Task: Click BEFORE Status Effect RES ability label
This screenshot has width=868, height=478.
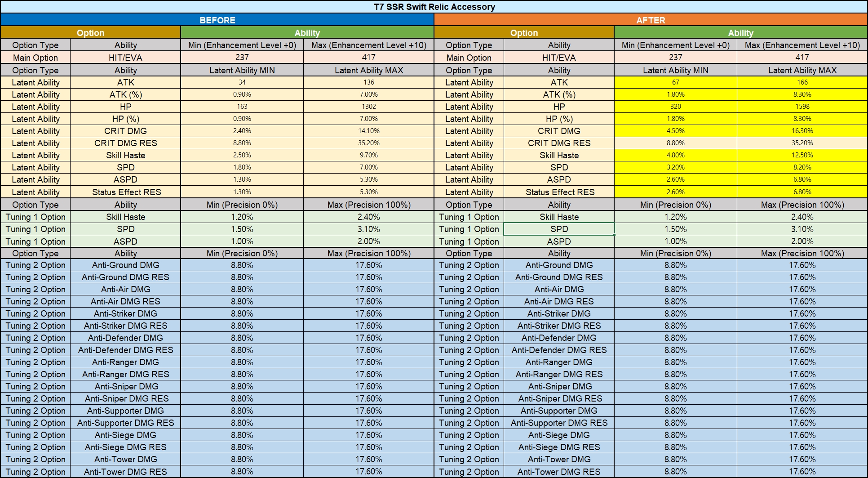Action: pyautogui.click(x=126, y=192)
